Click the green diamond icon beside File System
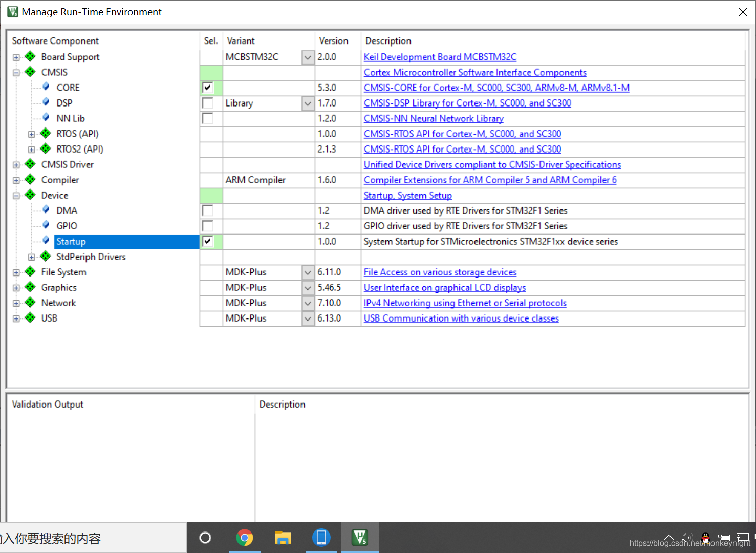 click(x=30, y=271)
